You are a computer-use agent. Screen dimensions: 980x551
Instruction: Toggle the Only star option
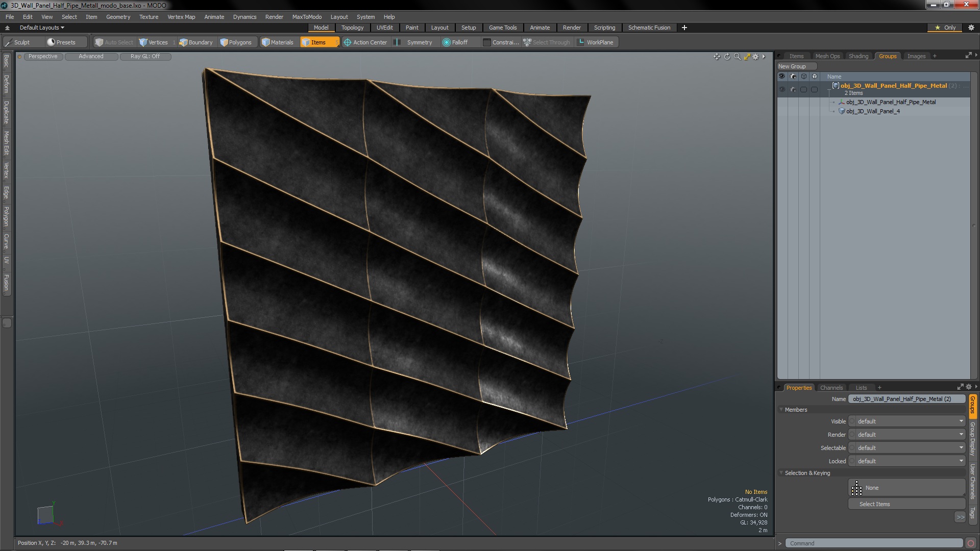[x=946, y=28]
